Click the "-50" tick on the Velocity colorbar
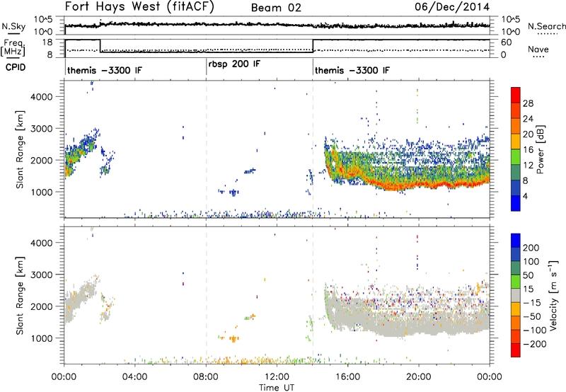This screenshot has width=566, height=392. 533,316
